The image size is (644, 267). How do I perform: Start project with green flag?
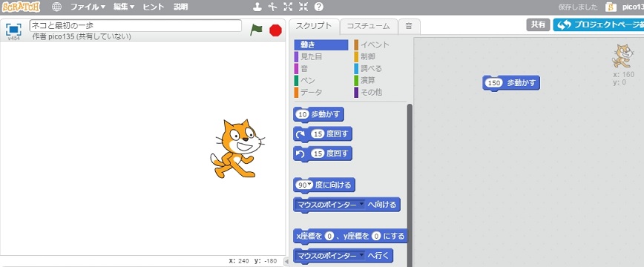[x=256, y=30]
